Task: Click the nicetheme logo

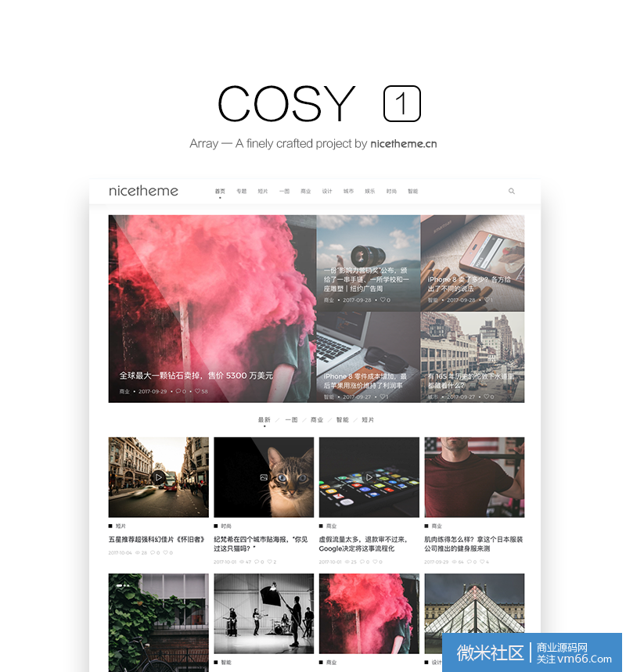Action: tap(143, 191)
